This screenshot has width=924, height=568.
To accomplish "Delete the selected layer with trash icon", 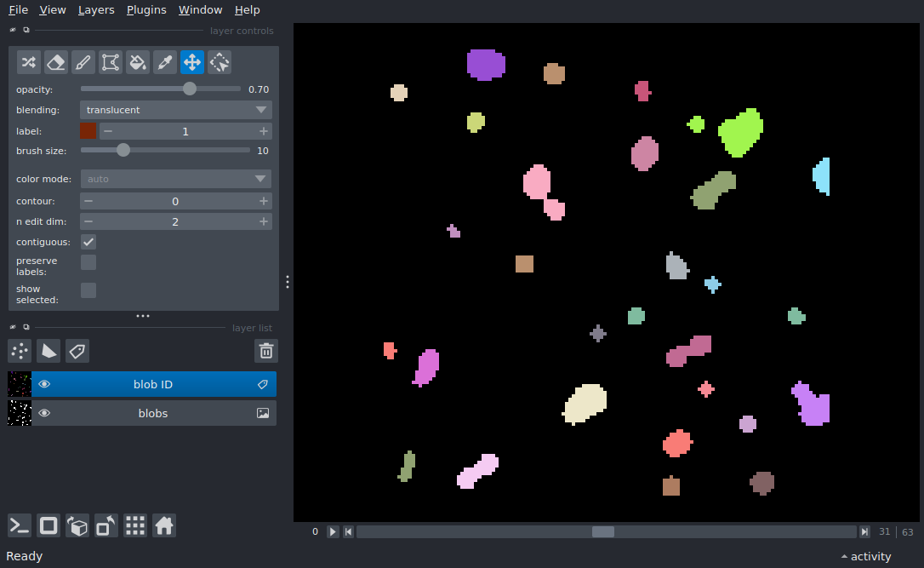I will tap(265, 351).
